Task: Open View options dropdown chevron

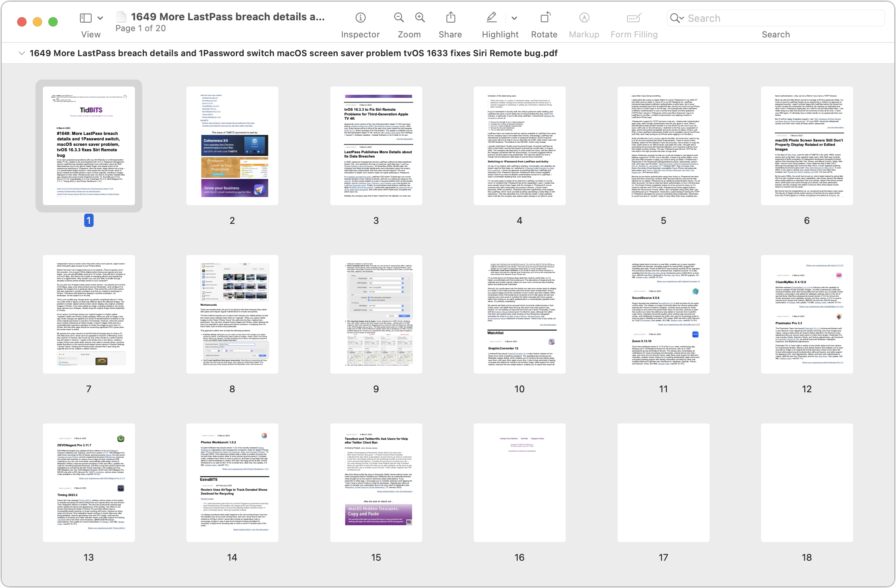Action: (100, 18)
